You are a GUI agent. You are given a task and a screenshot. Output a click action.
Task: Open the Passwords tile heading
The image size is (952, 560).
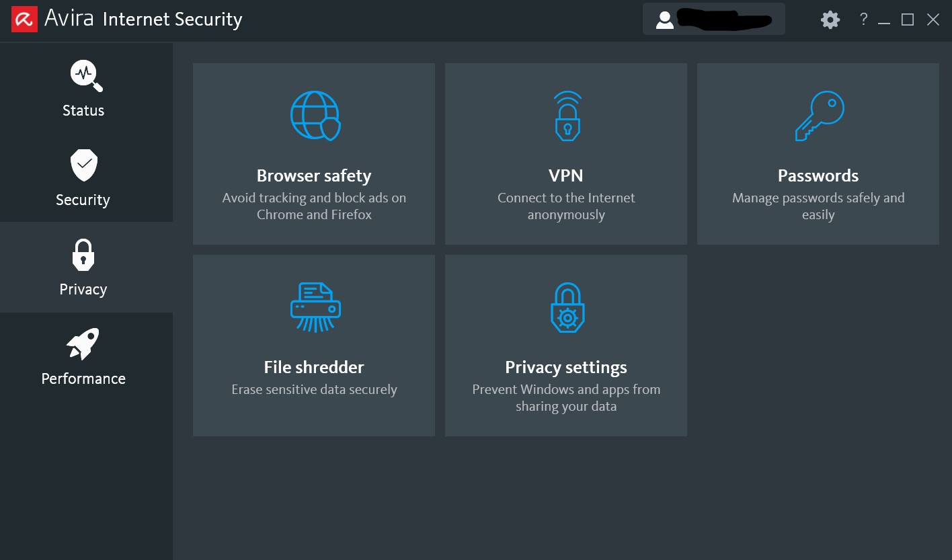(x=818, y=175)
